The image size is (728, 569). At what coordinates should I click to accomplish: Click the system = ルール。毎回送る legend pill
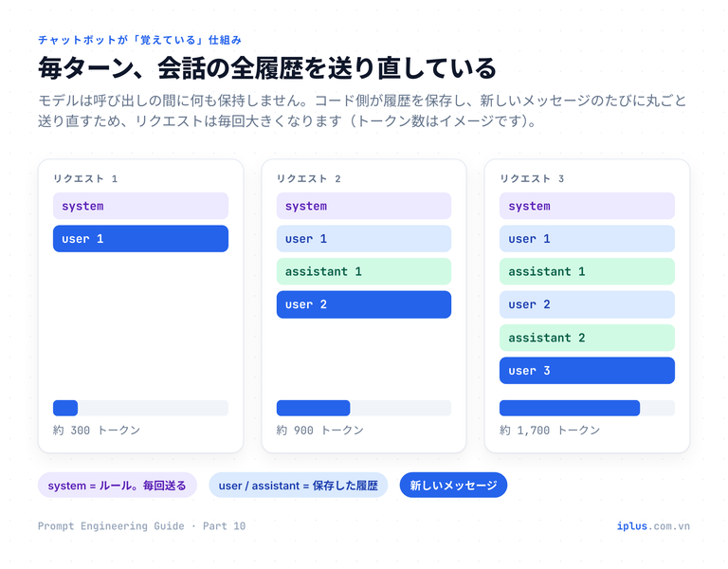coord(118,486)
